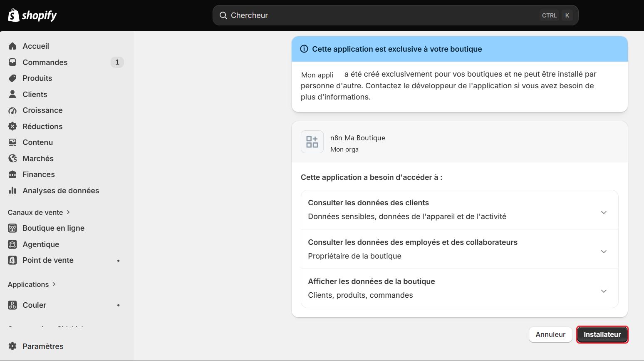The height and width of the screenshot is (361, 644).
Task: Click the Boutique en ligne store icon
Action: 12,228
